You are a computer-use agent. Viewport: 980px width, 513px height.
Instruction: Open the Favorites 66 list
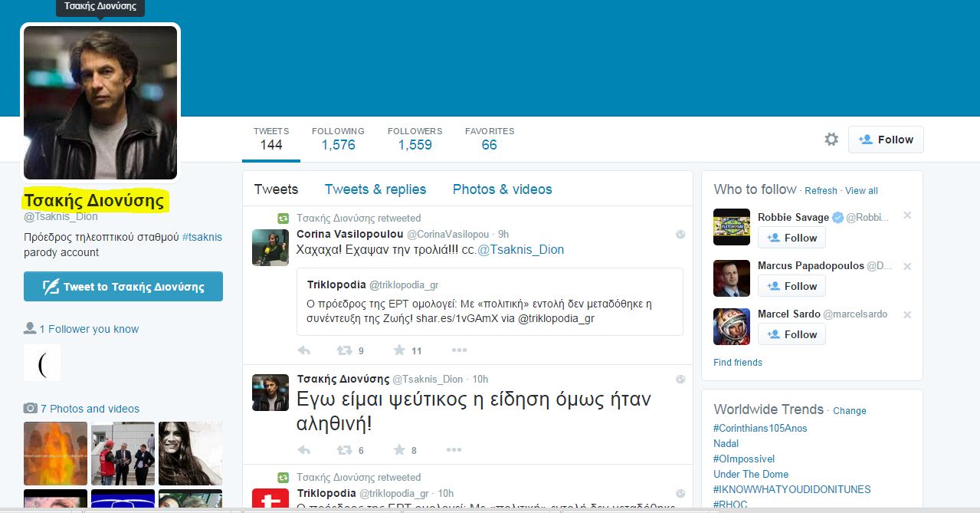tap(490, 139)
